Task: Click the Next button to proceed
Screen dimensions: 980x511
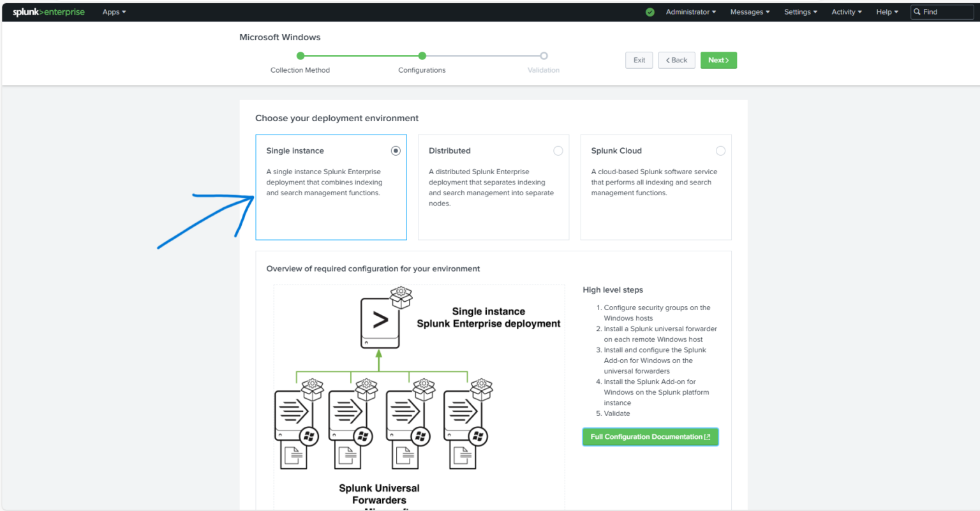Action: click(x=718, y=60)
